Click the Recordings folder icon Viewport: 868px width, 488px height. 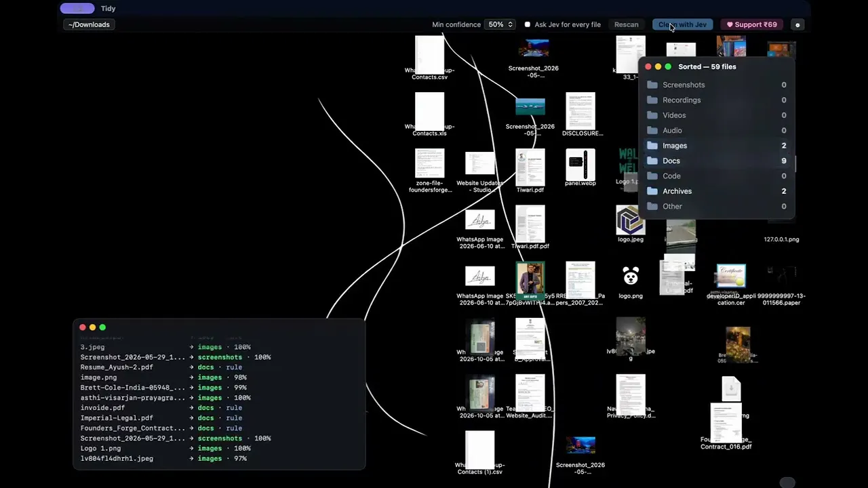click(x=652, y=100)
